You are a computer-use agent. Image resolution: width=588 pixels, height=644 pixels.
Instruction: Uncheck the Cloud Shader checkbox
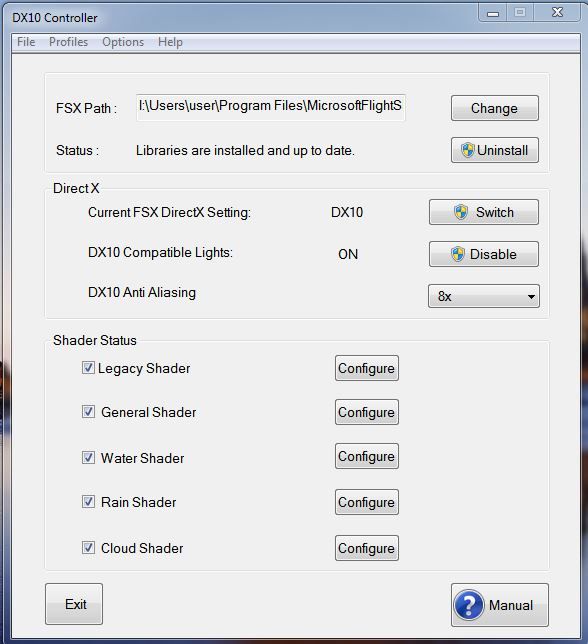point(88,547)
